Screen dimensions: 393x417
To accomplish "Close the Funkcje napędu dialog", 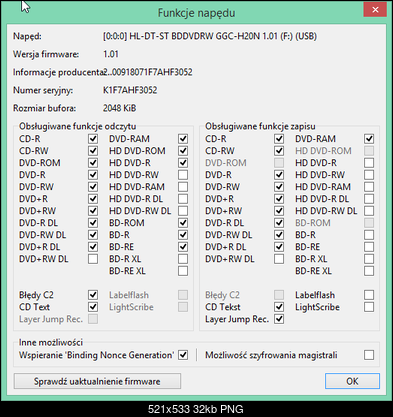I will 375,10.
